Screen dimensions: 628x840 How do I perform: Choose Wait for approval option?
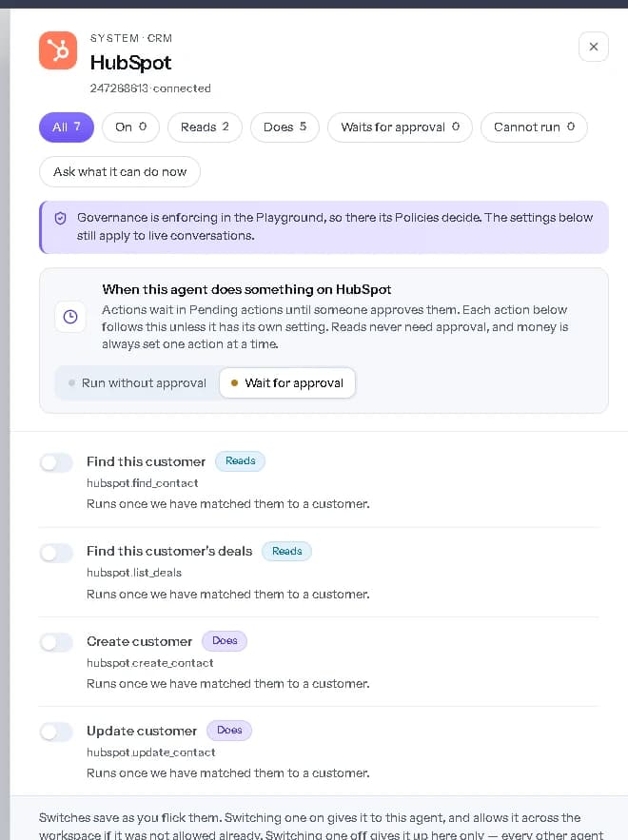tap(287, 383)
